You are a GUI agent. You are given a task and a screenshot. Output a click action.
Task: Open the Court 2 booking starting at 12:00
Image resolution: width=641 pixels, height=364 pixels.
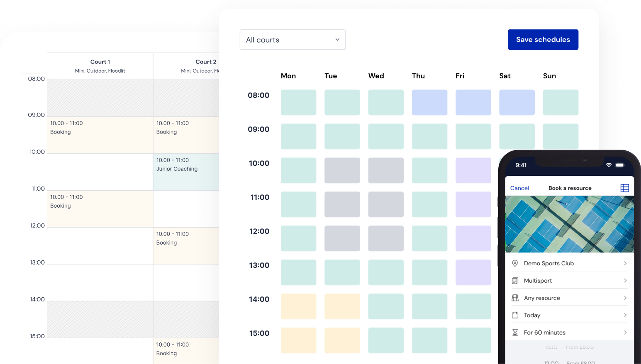(186, 246)
